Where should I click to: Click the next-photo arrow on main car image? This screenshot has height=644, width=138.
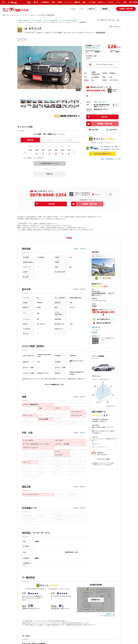pos(80,68)
